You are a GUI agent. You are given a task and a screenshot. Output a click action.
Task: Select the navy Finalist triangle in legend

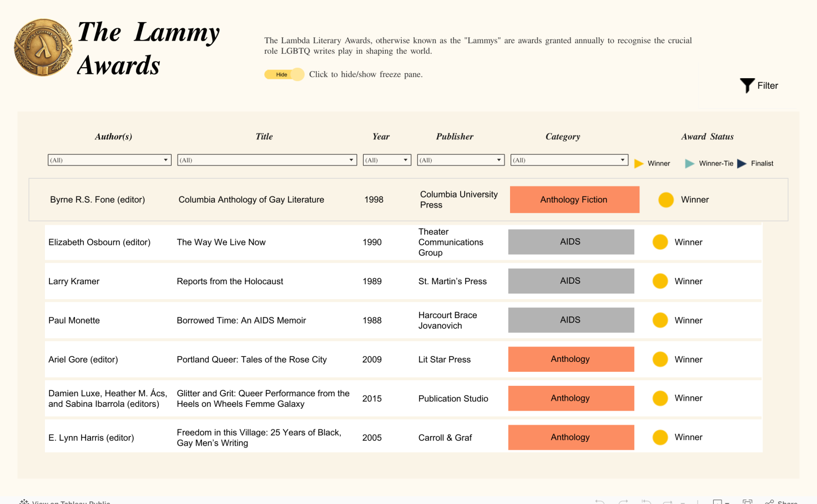coord(742,163)
